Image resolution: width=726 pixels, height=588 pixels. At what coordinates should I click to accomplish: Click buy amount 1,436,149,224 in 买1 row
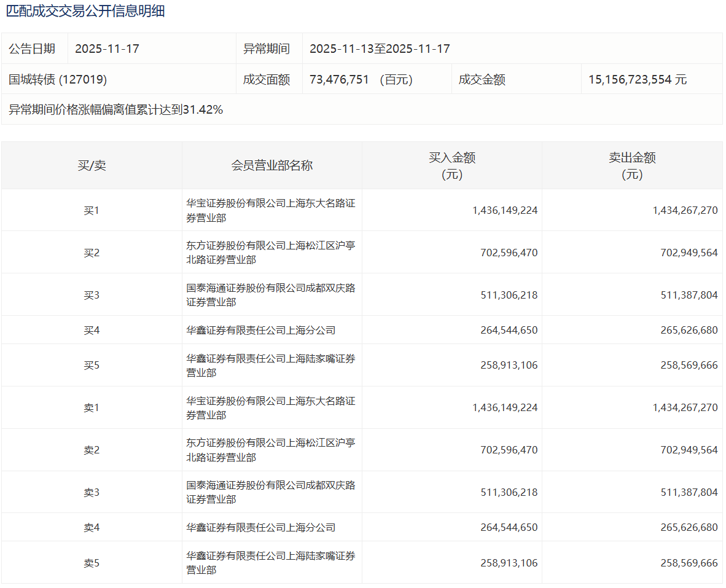coord(505,211)
